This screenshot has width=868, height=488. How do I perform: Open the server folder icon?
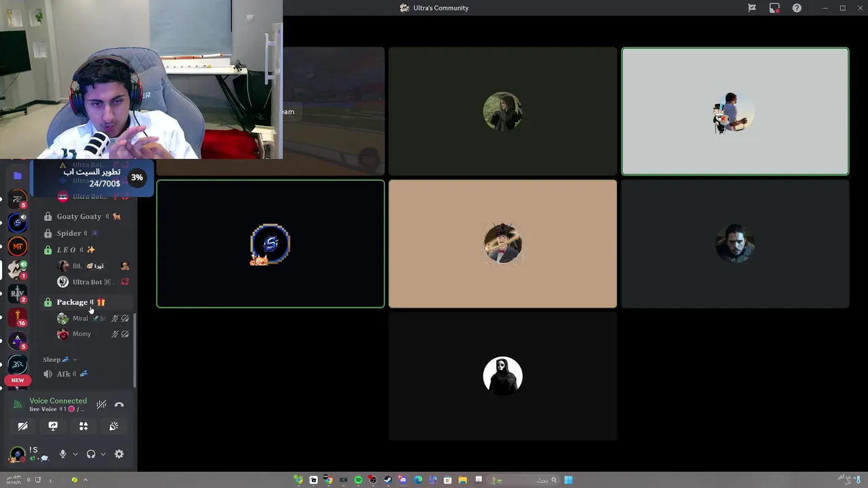18,176
